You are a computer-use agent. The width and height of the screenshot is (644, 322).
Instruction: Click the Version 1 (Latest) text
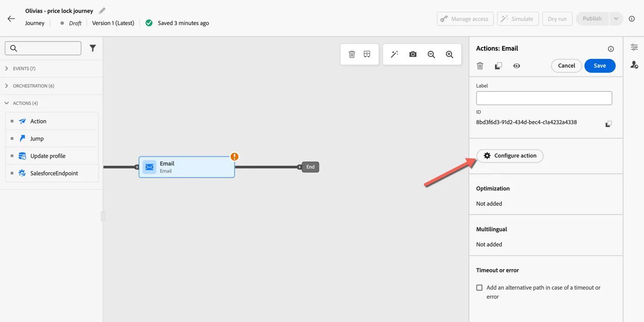pos(113,23)
